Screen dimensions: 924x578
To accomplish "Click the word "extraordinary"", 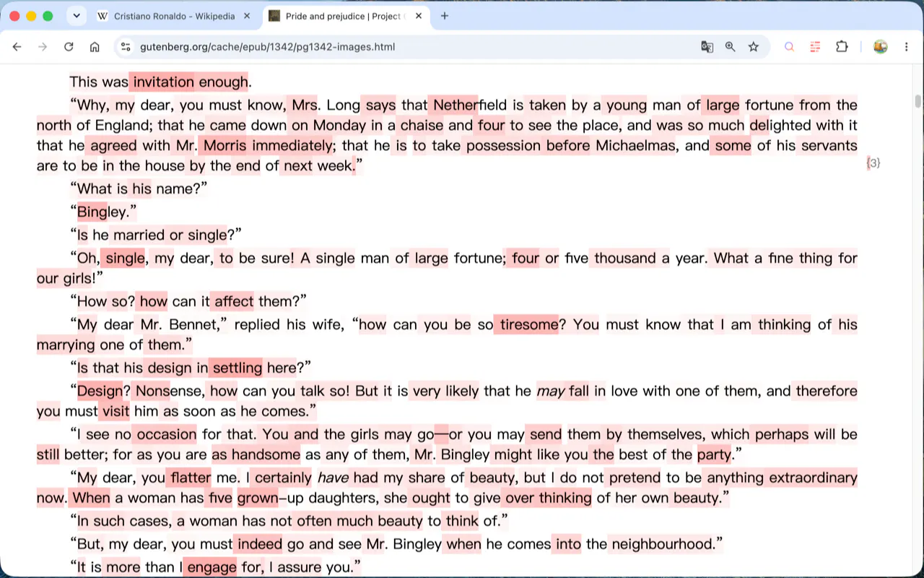I will pyautogui.click(x=813, y=478).
